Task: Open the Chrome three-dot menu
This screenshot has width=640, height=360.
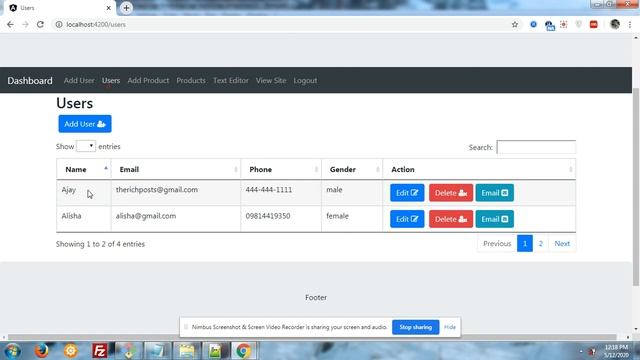Action: [630, 24]
